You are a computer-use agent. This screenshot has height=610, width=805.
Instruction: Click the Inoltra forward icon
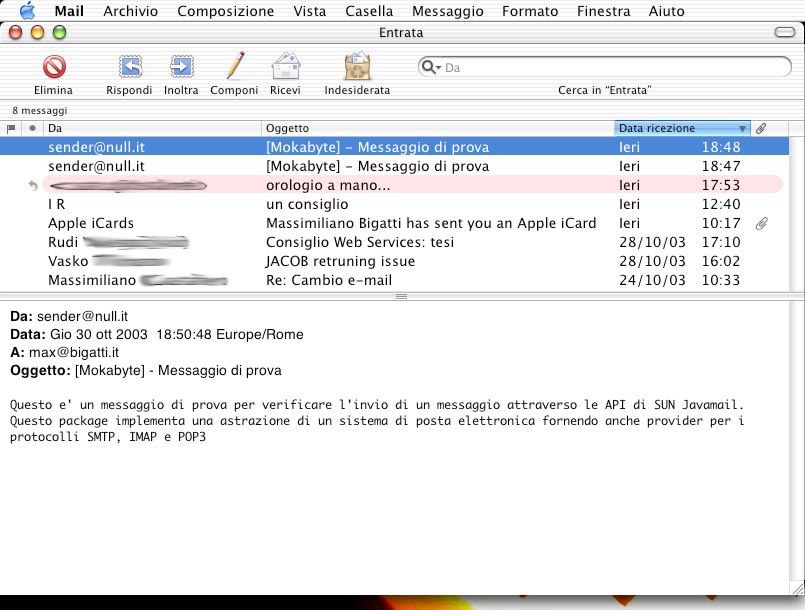(x=182, y=67)
